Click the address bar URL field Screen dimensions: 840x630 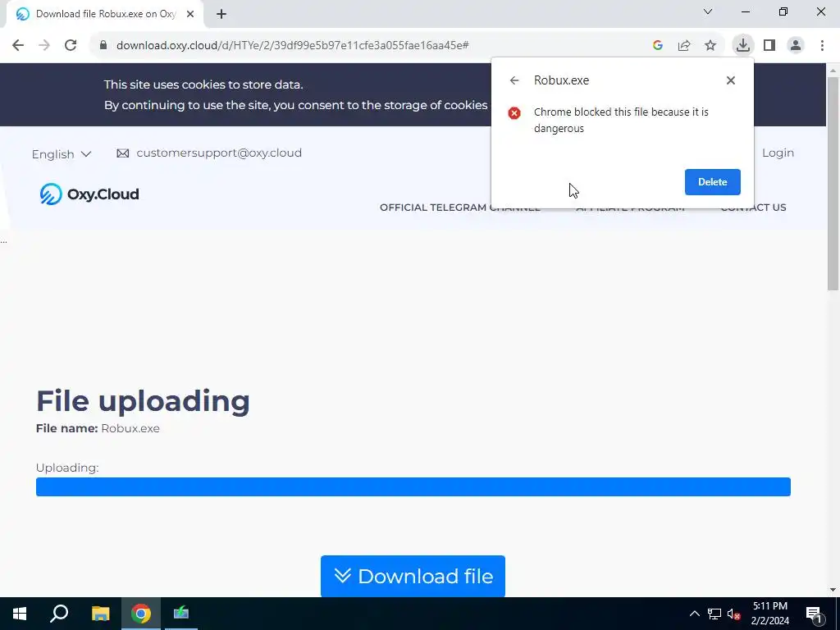tap(293, 46)
